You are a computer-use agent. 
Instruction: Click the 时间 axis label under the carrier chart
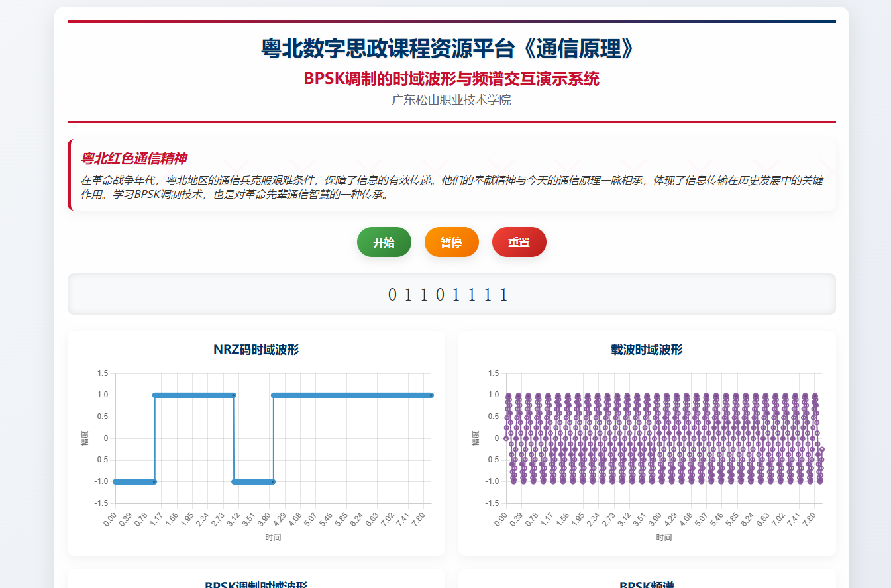(x=664, y=538)
